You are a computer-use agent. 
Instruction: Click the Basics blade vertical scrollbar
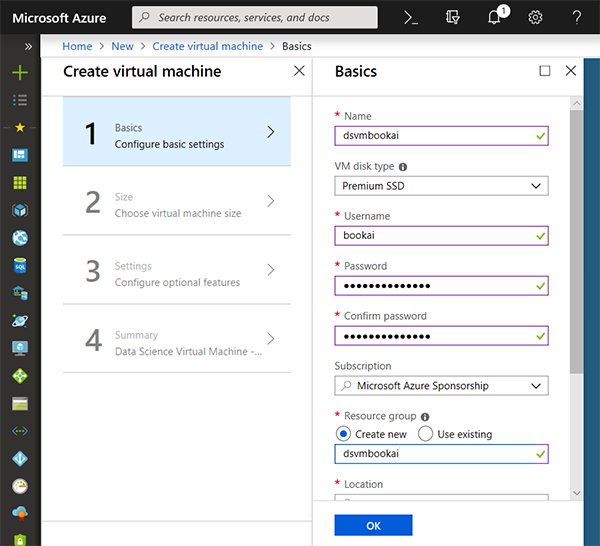tap(575, 240)
